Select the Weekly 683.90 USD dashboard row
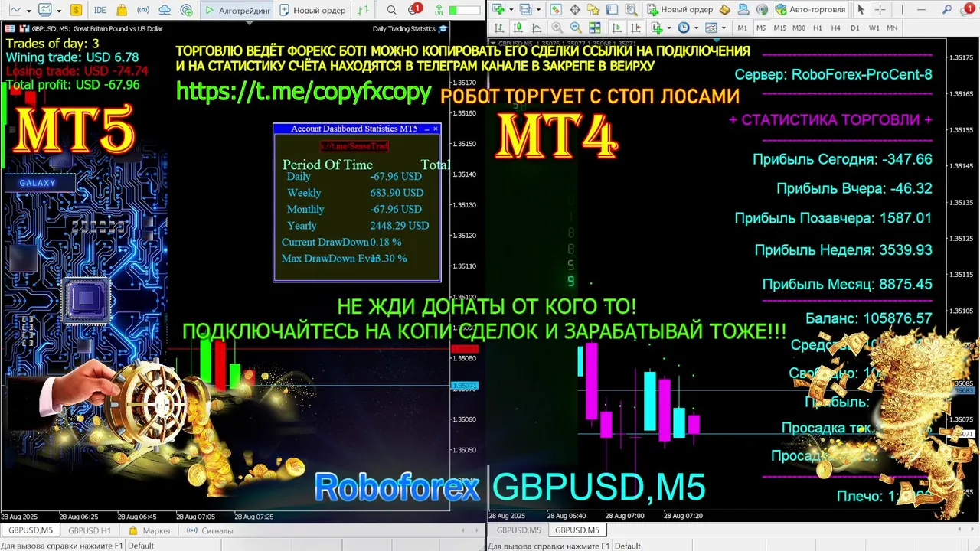Viewport: 980px width, 551px height. [x=355, y=193]
